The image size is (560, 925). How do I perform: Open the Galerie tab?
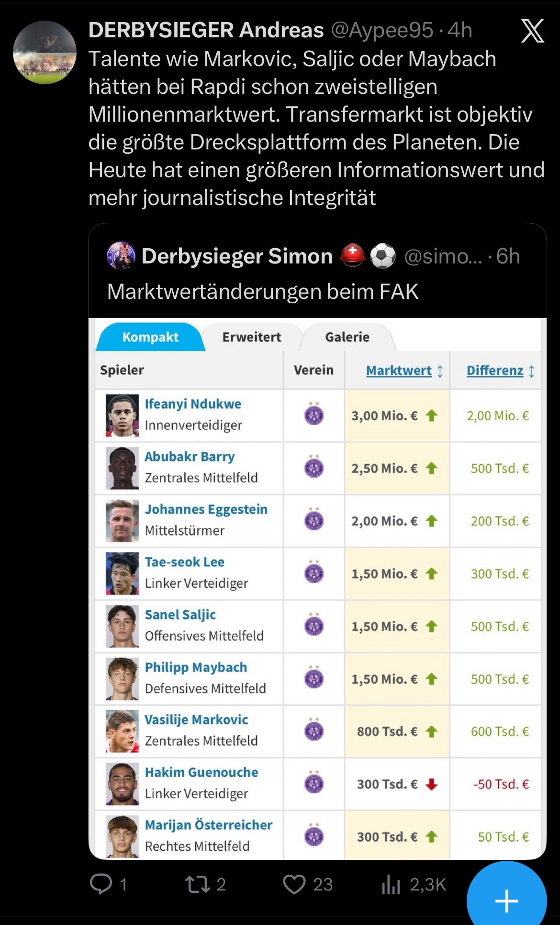[347, 337]
